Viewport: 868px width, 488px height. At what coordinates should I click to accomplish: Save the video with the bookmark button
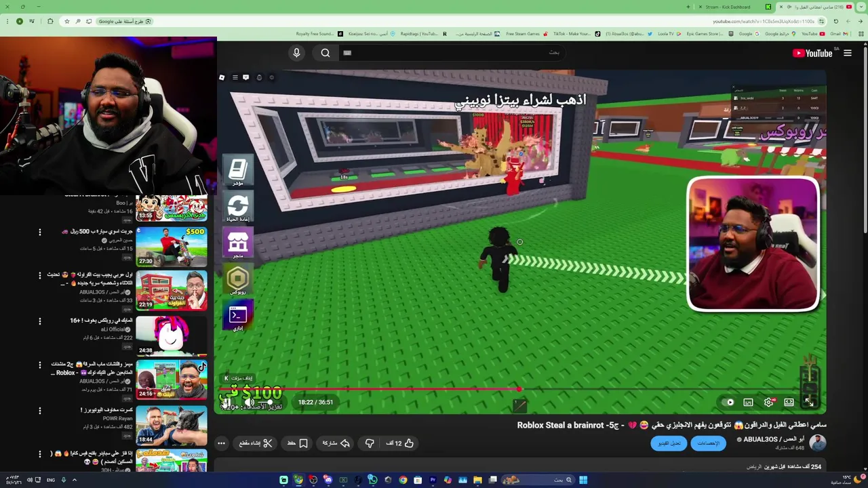click(x=298, y=443)
